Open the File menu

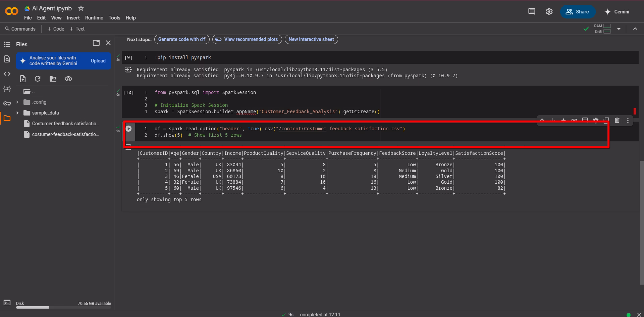pyautogui.click(x=28, y=18)
